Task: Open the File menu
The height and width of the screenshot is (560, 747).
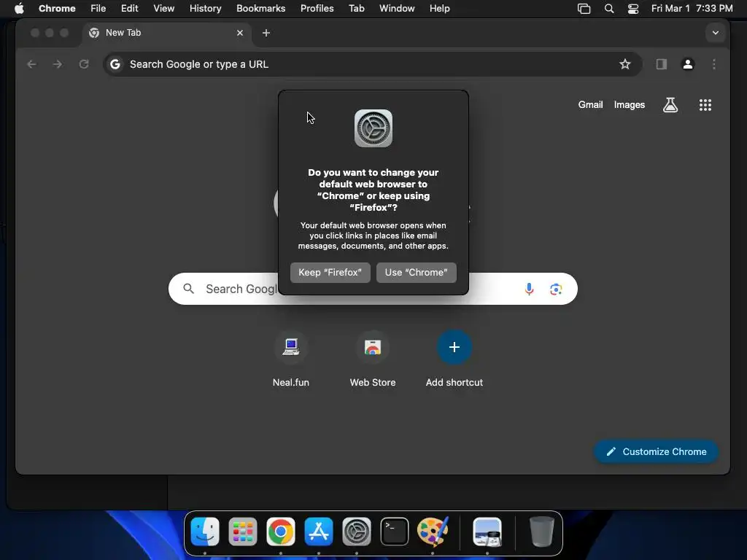Action: (x=98, y=9)
